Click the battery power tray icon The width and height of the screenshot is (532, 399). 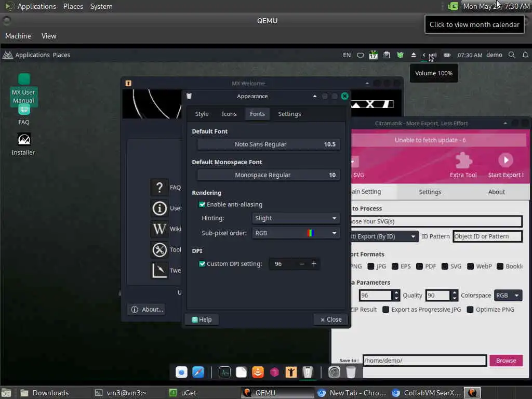point(447,55)
